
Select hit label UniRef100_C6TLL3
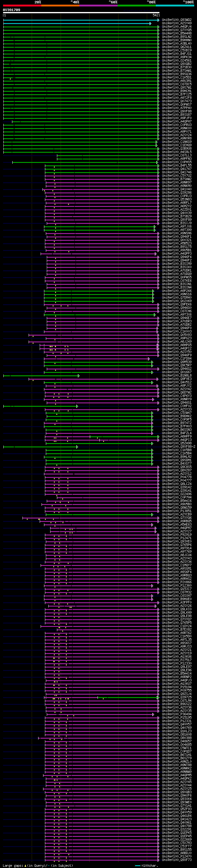(177, 155)
